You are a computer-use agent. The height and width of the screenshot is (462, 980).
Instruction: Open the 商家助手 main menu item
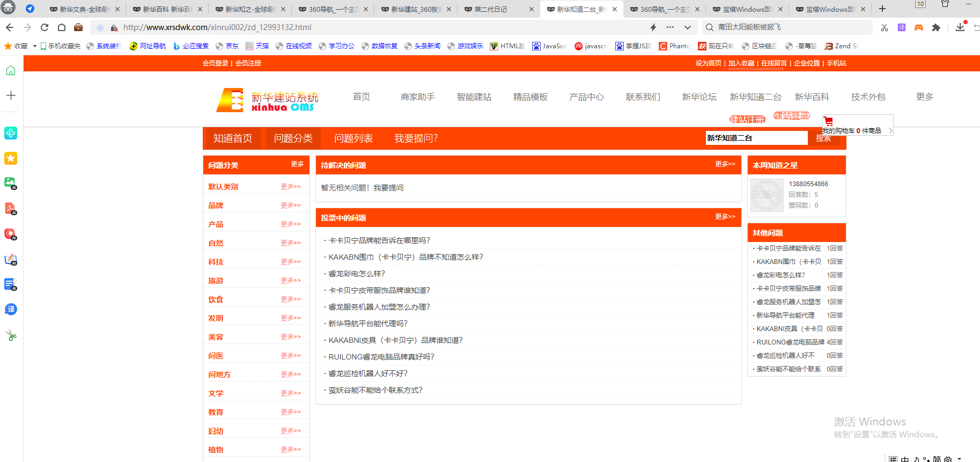click(417, 97)
